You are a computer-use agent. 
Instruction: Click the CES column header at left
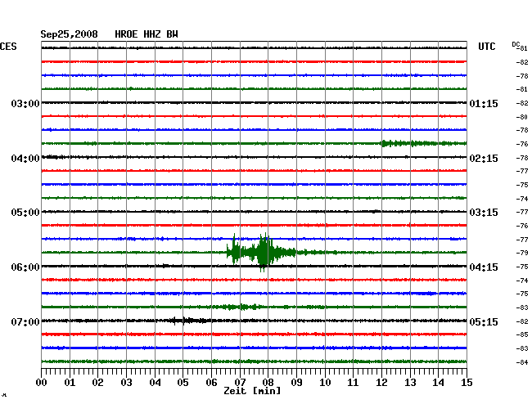8,47
